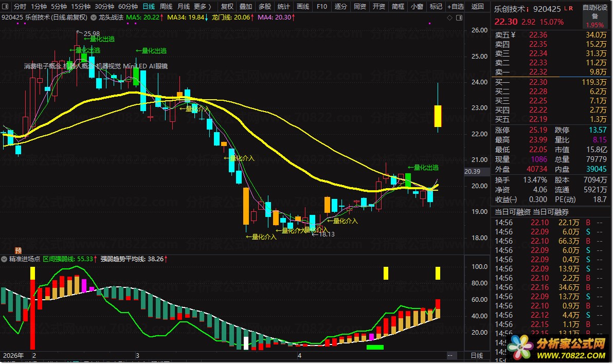Click the red L marker next to 920425

566,8
